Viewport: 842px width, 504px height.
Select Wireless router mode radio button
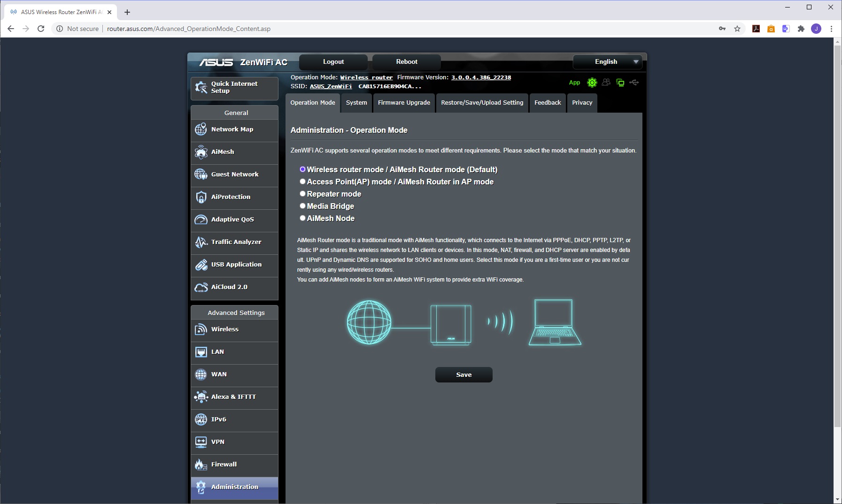pos(302,169)
